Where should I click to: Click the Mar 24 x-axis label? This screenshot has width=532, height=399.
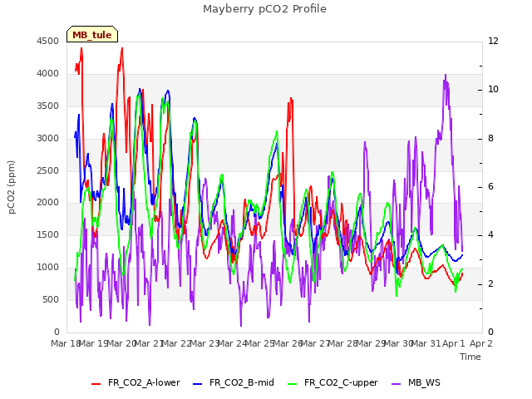[232, 343]
